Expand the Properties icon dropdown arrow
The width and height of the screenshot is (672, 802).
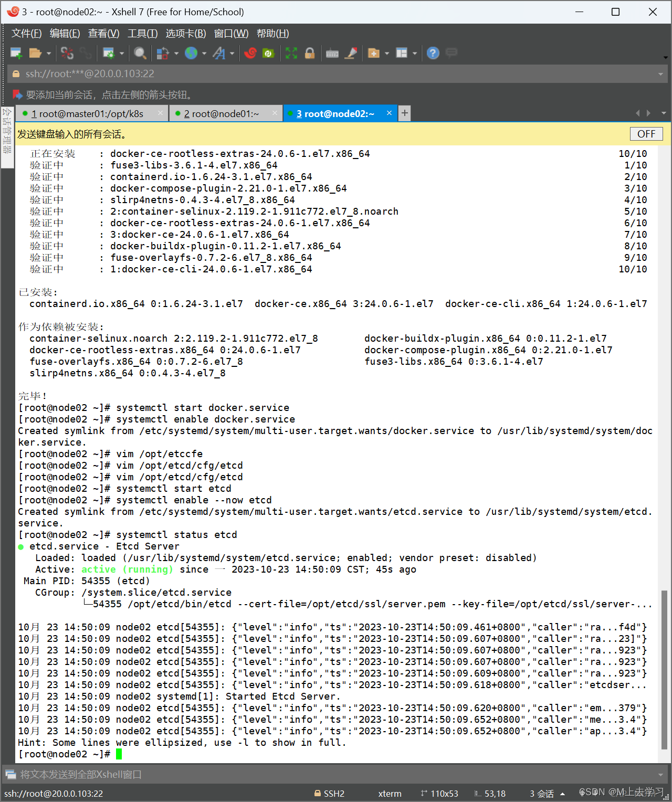122,54
